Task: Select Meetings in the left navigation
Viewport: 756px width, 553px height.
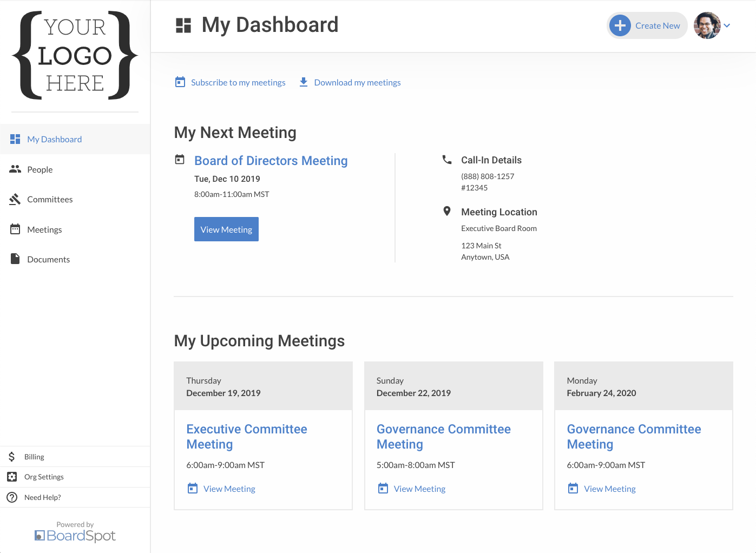Action: click(44, 229)
